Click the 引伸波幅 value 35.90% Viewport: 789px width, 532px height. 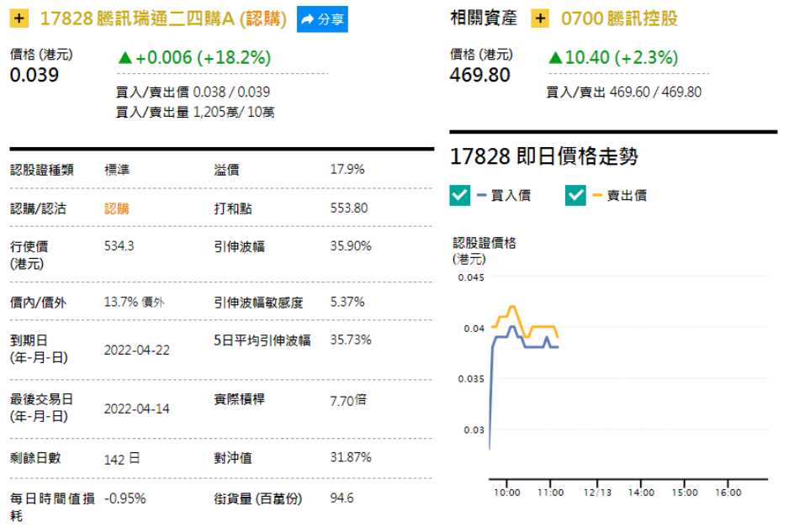351,246
